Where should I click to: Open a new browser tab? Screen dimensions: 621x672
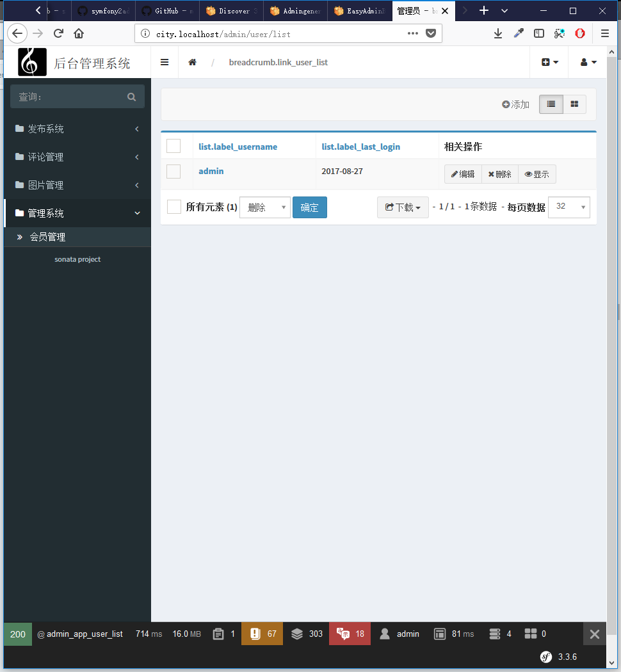click(x=484, y=11)
